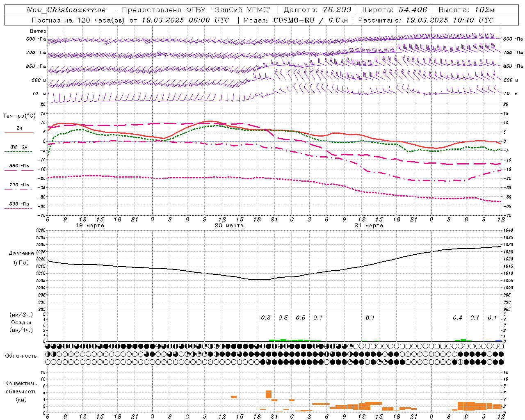525x420 pixels.
Task: Select the computed timestamp 19.03.2025 10:40 UTC
Action: [450, 20]
